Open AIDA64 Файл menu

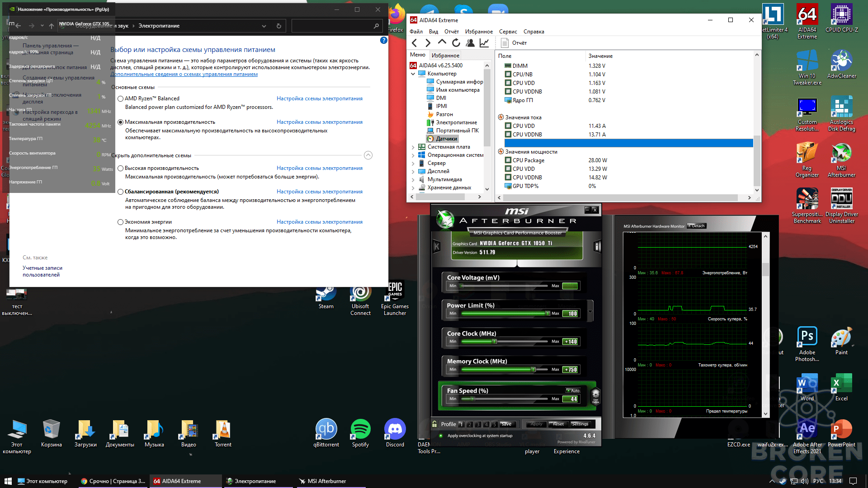pyautogui.click(x=416, y=32)
